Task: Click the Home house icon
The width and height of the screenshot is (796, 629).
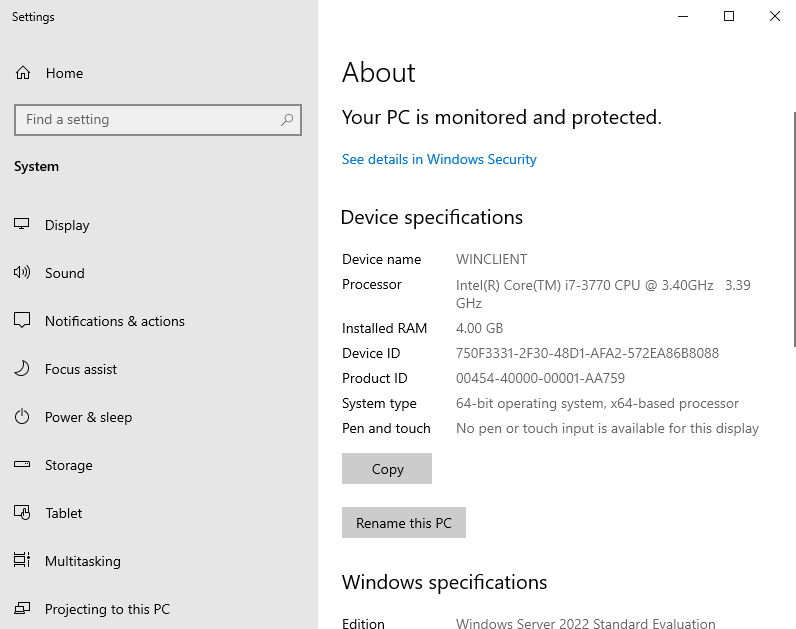Action: (23, 73)
